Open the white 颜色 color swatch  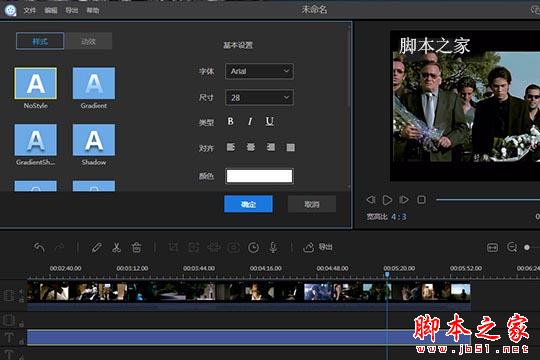point(259,176)
